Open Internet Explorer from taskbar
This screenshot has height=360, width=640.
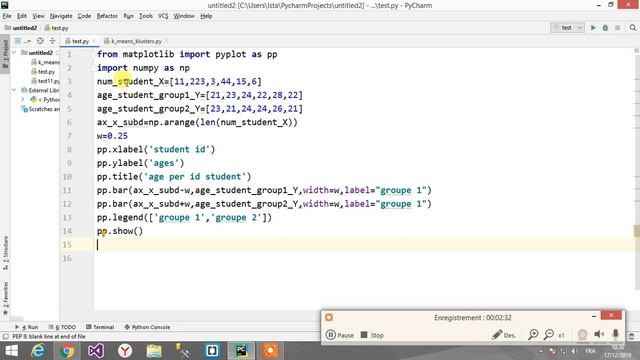point(38,351)
